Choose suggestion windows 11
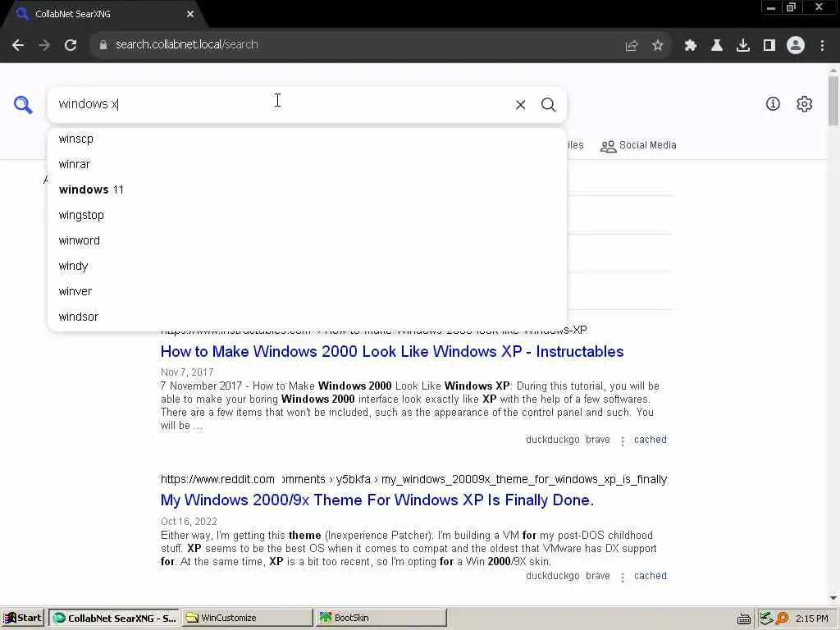The width and height of the screenshot is (840, 630). (307, 189)
